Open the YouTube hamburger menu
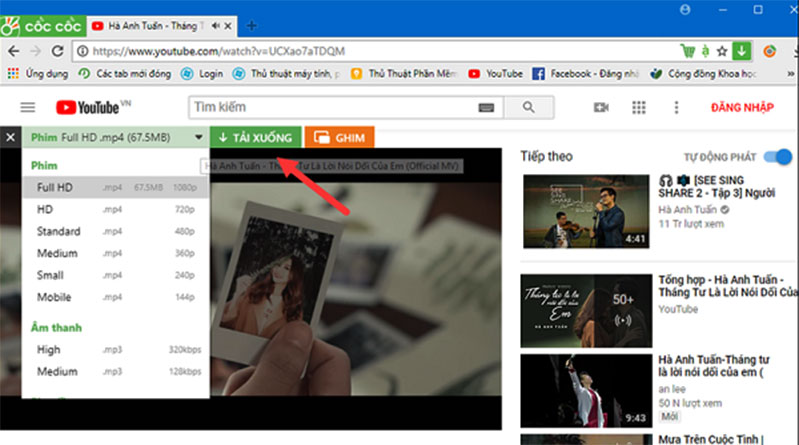Viewport: 799px width, 445px height. 28,107
